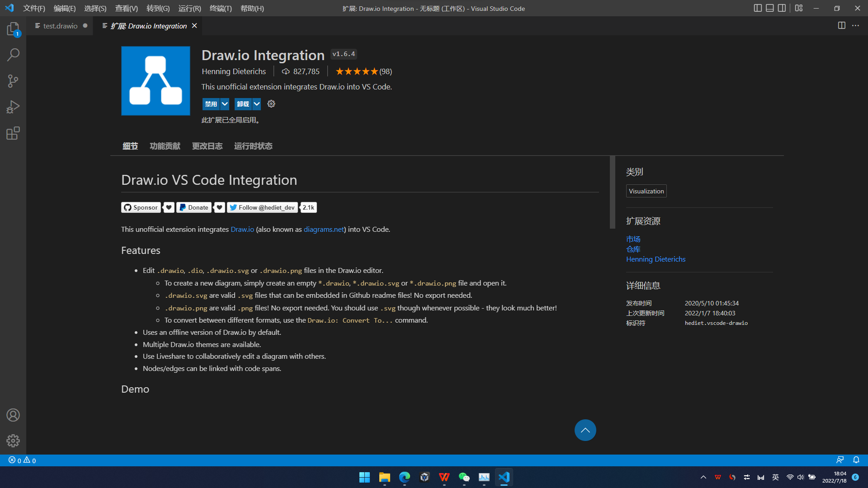Image resolution: width=868 pixels, height=488 pixels.
Task: Open the Run and Debug view
Action: [13, 107]
